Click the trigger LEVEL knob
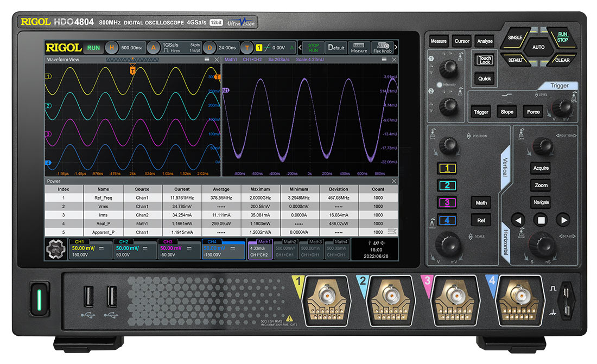Viewport: 597px width, 364px height. tap(560, 110)
